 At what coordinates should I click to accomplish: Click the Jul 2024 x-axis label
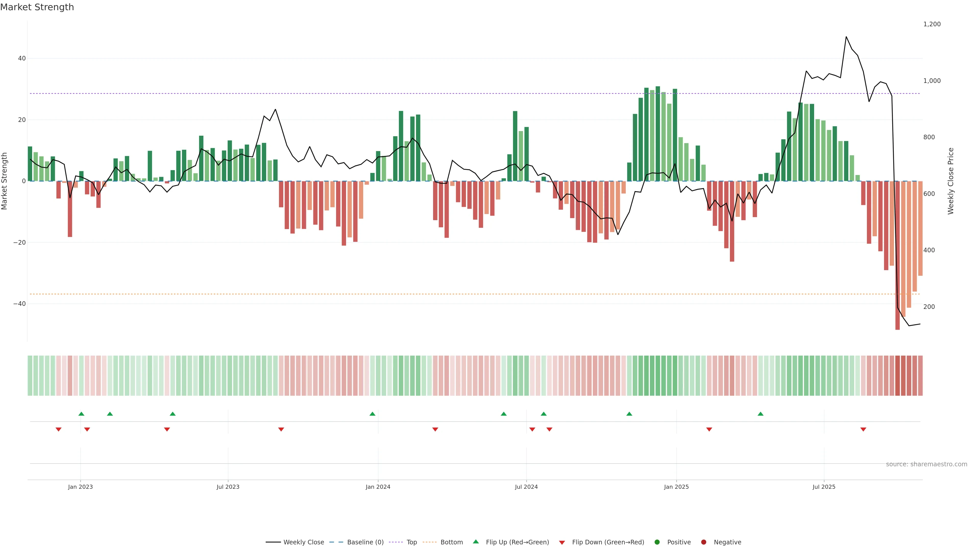coord(526,487)
